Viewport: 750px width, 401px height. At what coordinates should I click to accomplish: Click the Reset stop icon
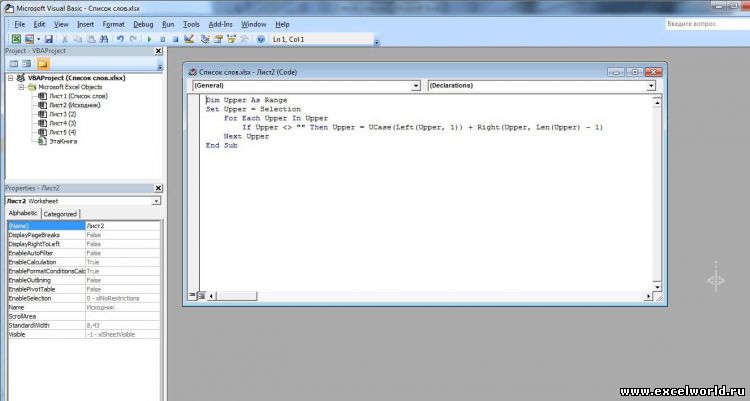(x=176, y=39)
